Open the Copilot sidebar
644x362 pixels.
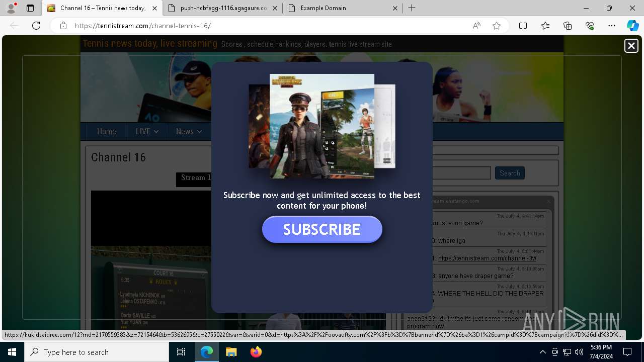[632, 26]
